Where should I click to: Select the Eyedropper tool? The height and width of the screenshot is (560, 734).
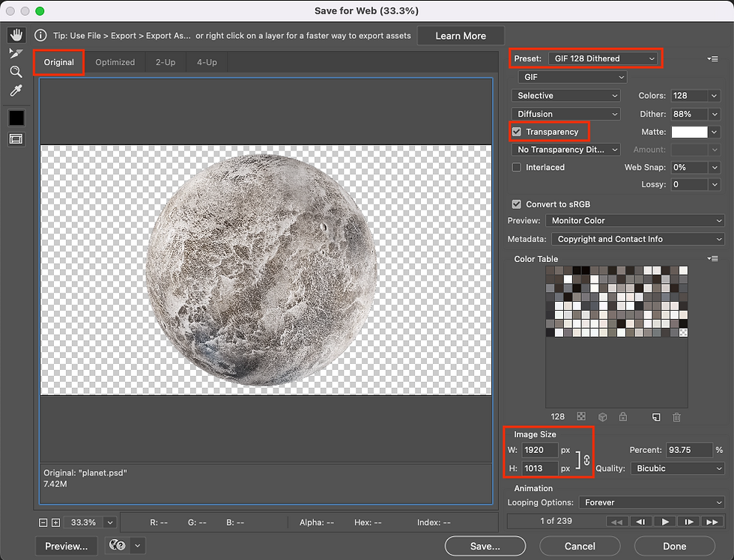(x=16, y=91)
